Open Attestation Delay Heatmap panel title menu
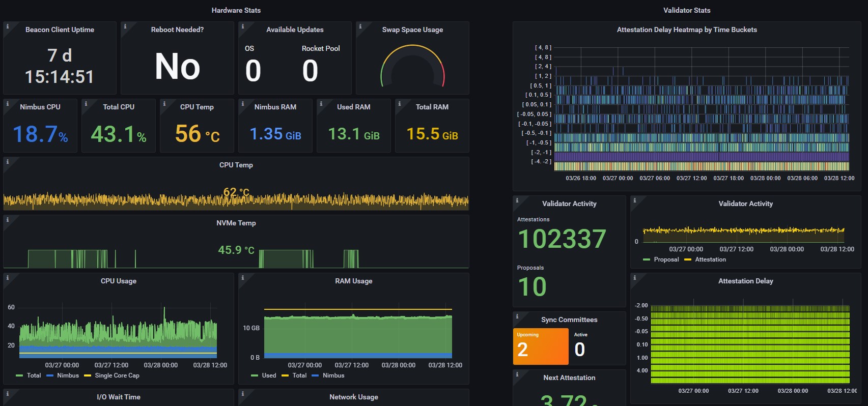 686,30
